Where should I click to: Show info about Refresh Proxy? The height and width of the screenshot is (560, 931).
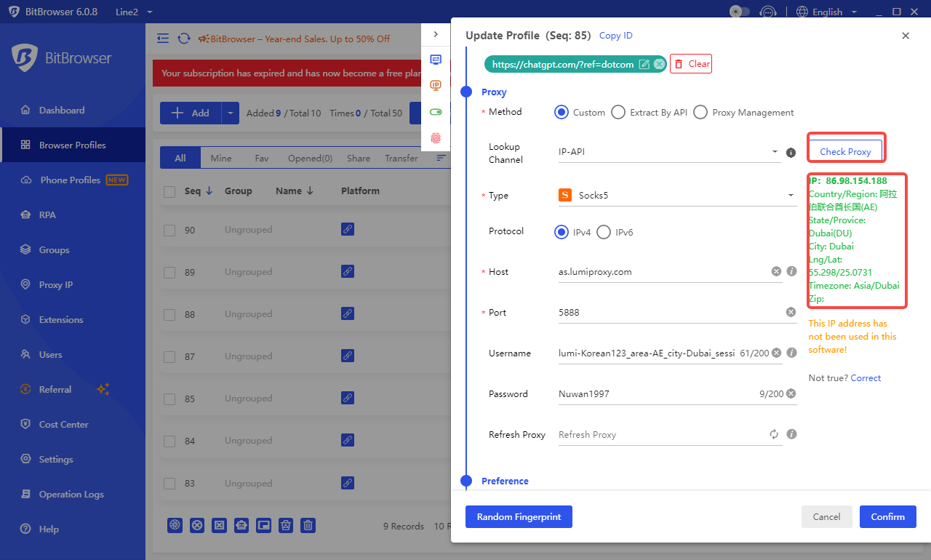[792, 434]
